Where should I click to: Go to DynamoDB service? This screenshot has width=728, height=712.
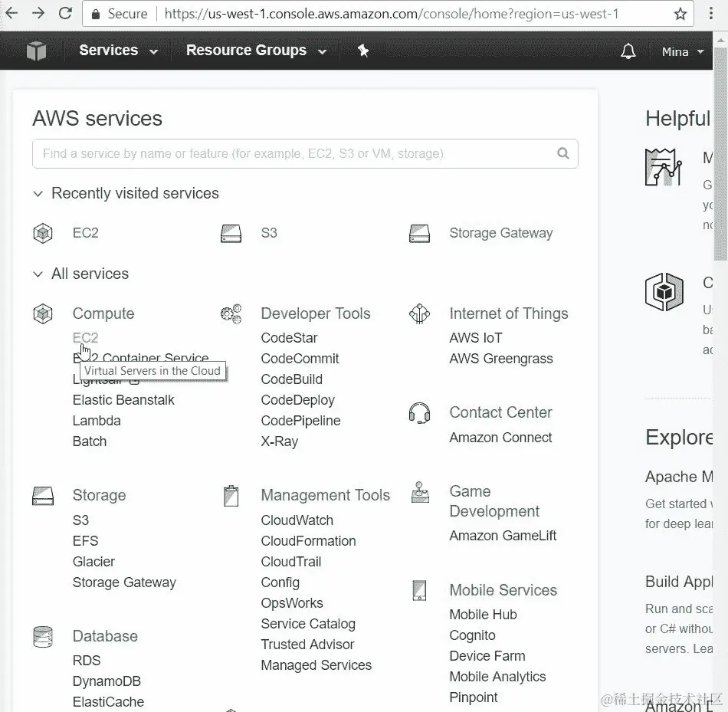pos(107,681)
